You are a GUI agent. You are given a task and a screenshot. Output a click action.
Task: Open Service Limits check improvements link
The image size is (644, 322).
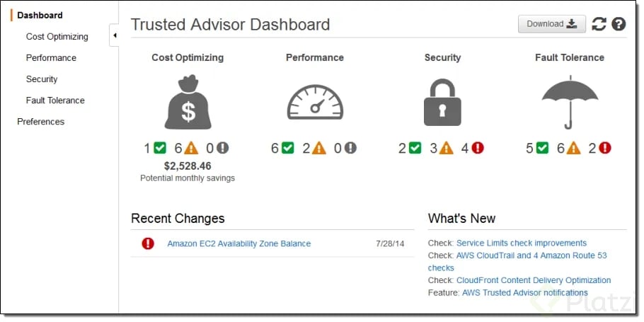click(x=522, y=243)
